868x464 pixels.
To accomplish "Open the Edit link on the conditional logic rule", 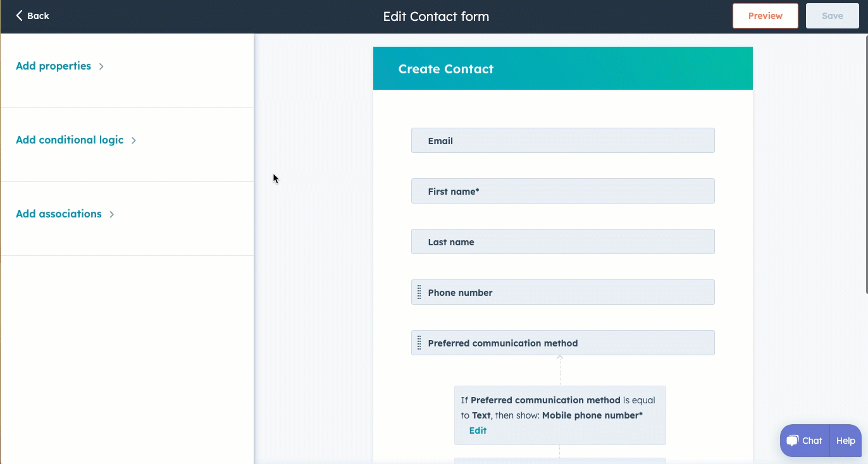I will [x=478, y=430].
